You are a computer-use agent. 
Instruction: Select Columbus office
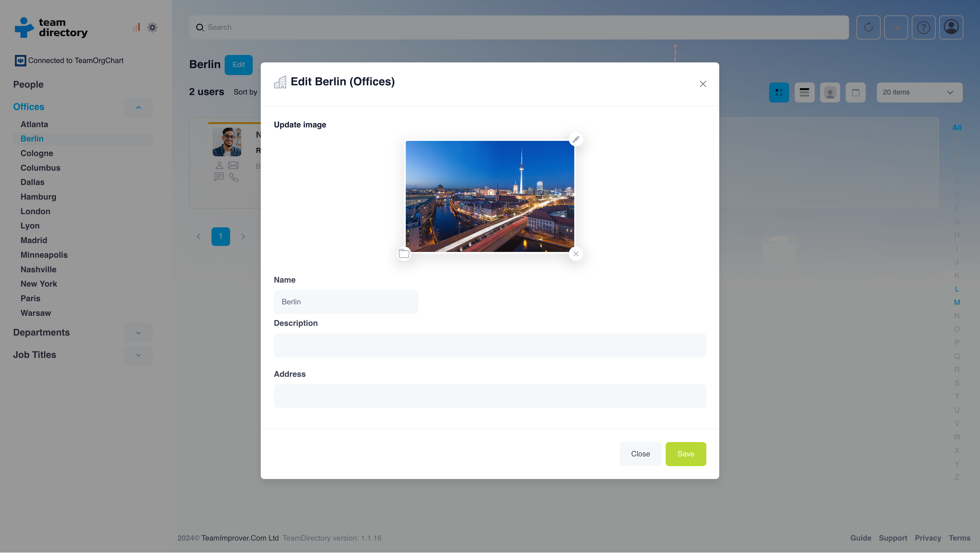[40, 168]
